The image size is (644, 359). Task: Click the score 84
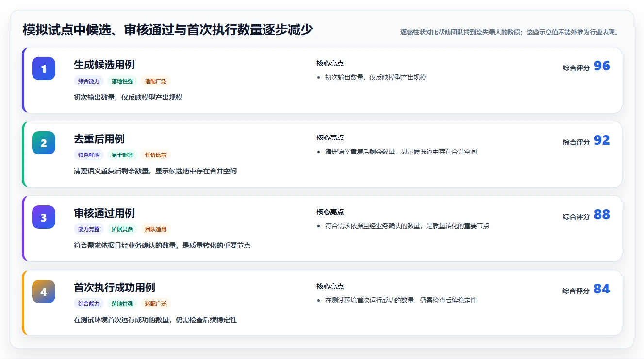(x=602, y=289)
